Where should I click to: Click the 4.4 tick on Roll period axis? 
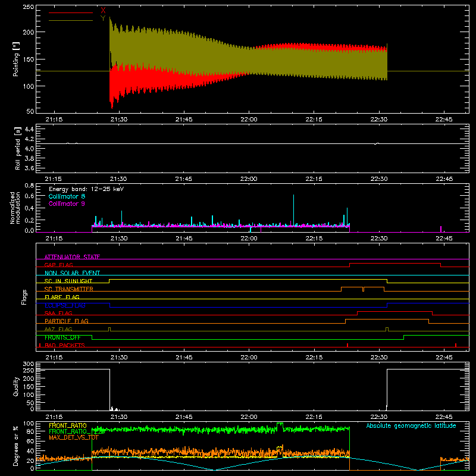click(x=29, y=129)
